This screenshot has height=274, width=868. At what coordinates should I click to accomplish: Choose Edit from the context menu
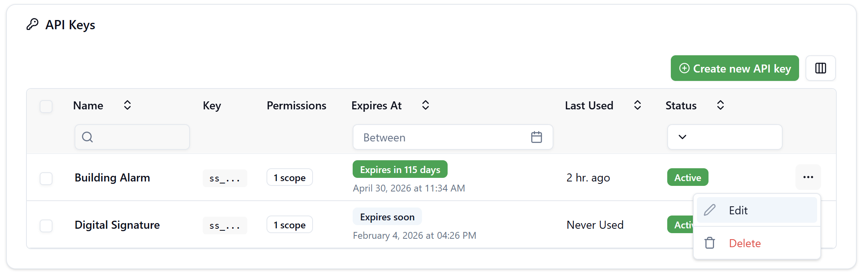757,210
